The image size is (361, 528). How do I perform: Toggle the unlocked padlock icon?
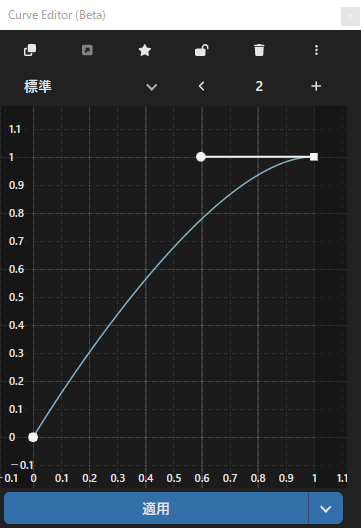pyautogui.click(x=202, y=50)
